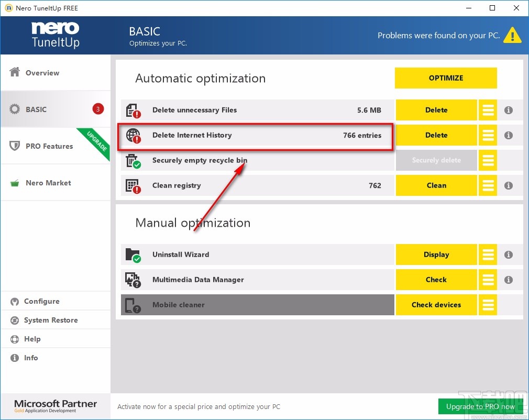The image size is (529, 420).
Task: Expand options menu for Delete Internet History
Action: 488,135
